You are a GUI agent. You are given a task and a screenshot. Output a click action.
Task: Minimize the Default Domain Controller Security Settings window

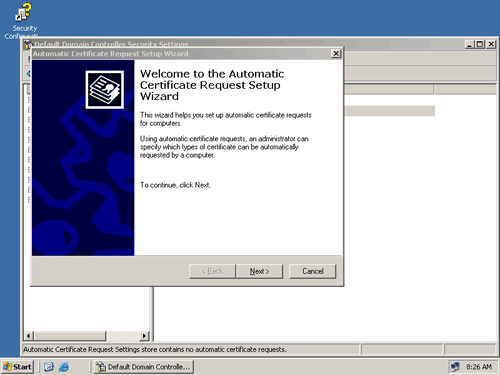pos(469,44)
